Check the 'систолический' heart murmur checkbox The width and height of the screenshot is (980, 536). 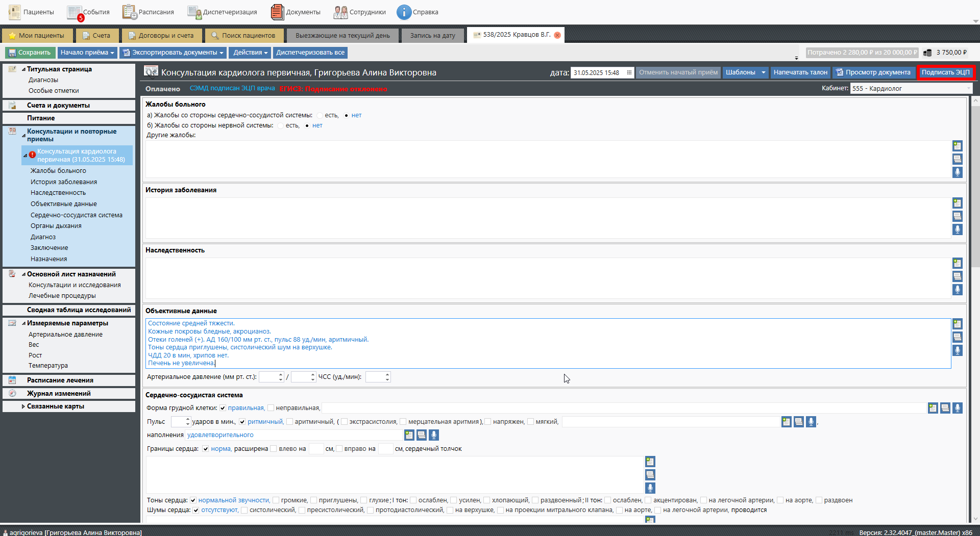[x=244, y=510]
